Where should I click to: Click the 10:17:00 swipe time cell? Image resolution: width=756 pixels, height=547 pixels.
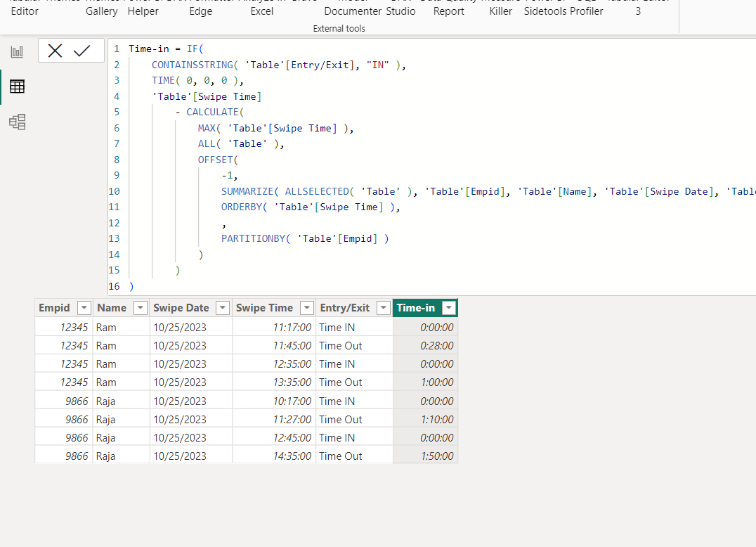click(x=274, y=401)
